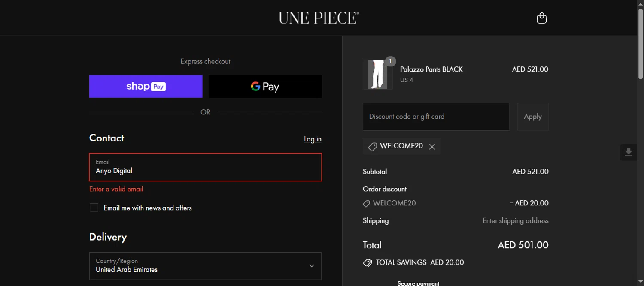Screen dimensions: 644x286
Task: Remove the WELCOME20 discount code
Action: 432,147
